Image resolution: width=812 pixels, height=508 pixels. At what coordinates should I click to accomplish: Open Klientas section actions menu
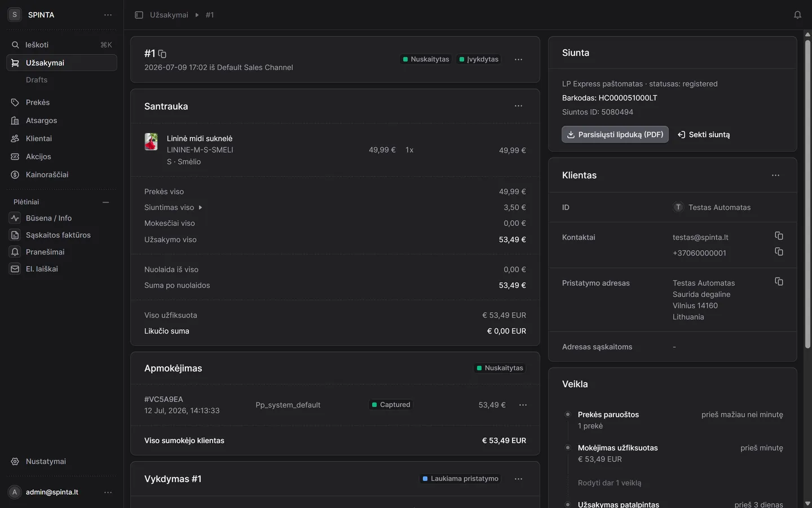(x=775, y=175)
